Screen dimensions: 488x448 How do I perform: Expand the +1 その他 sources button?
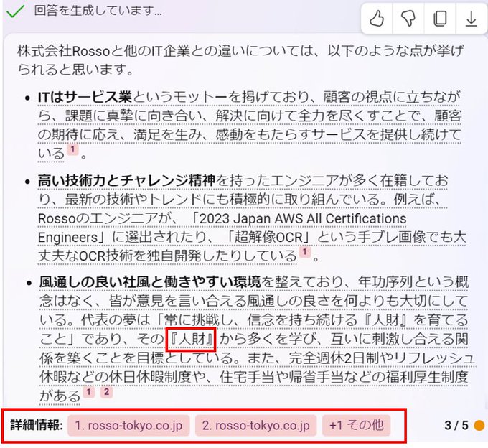(x=356, y=425)
